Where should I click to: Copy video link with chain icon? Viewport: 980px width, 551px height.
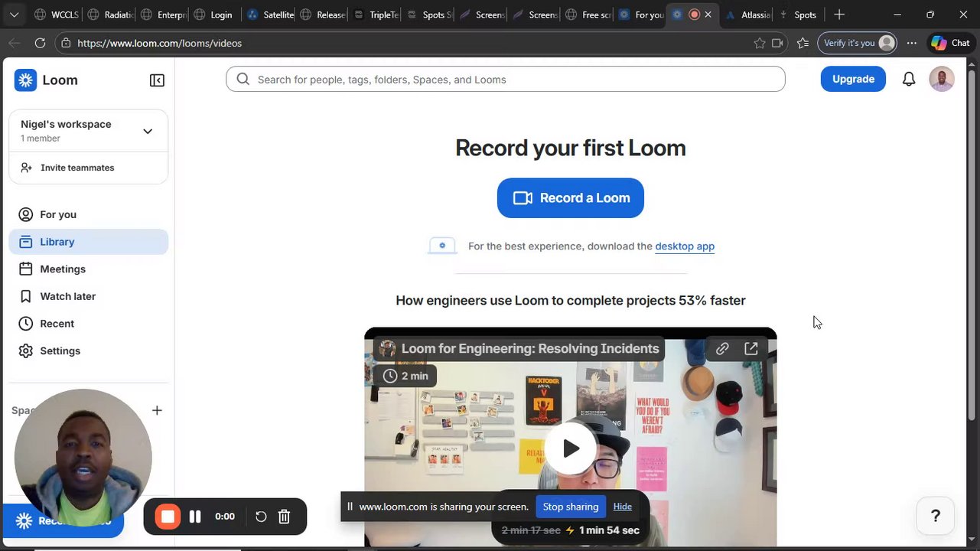(x=722, y=349)
